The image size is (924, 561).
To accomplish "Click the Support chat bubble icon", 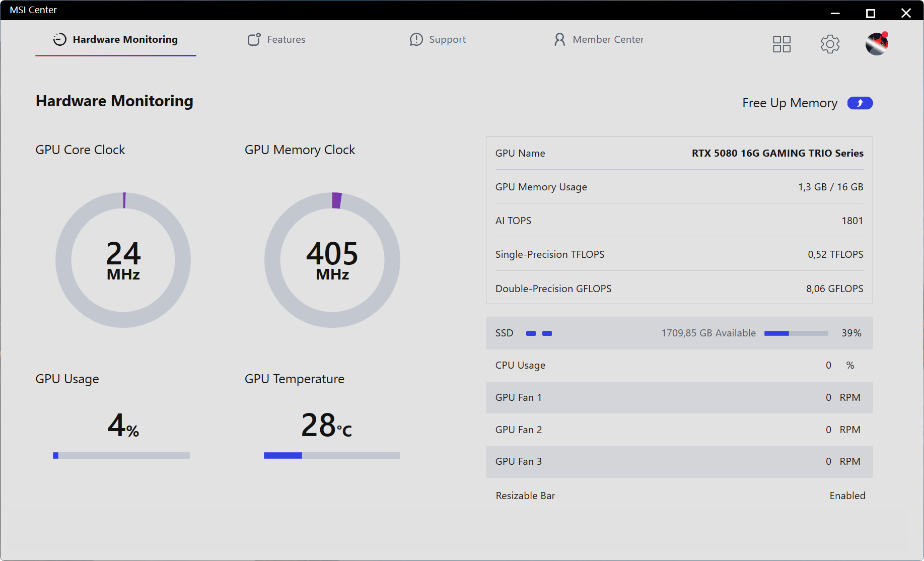I will [416, 39].
